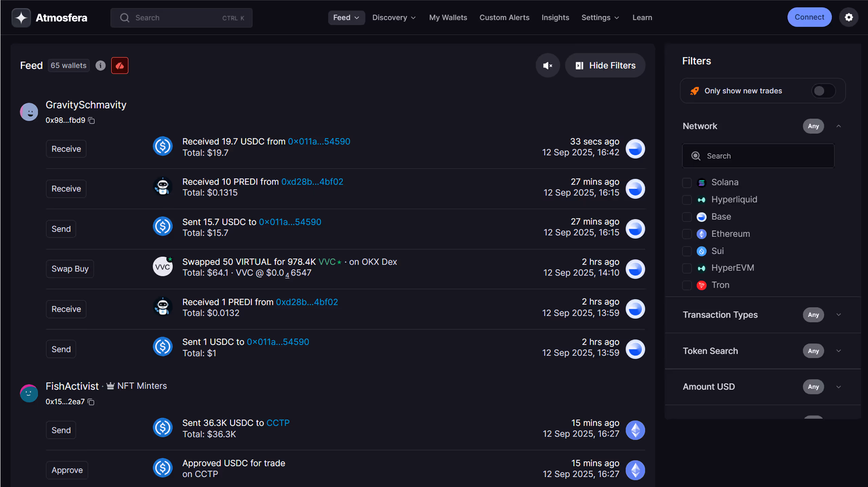Click Ethereum network icon on Sent 36.3K USDC row

635,430
